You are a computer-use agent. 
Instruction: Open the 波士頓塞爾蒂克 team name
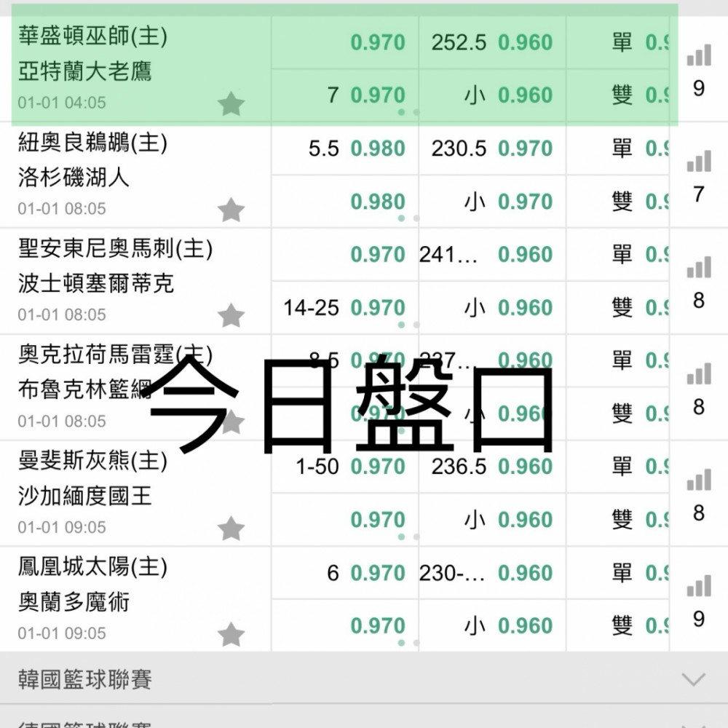coord(96,283)
